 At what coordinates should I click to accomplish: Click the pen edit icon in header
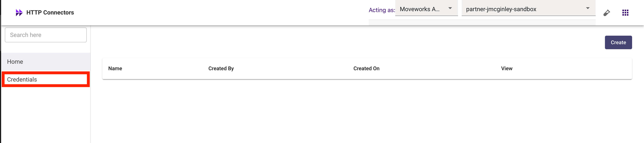pyautogui.click(x=606, y=13)
